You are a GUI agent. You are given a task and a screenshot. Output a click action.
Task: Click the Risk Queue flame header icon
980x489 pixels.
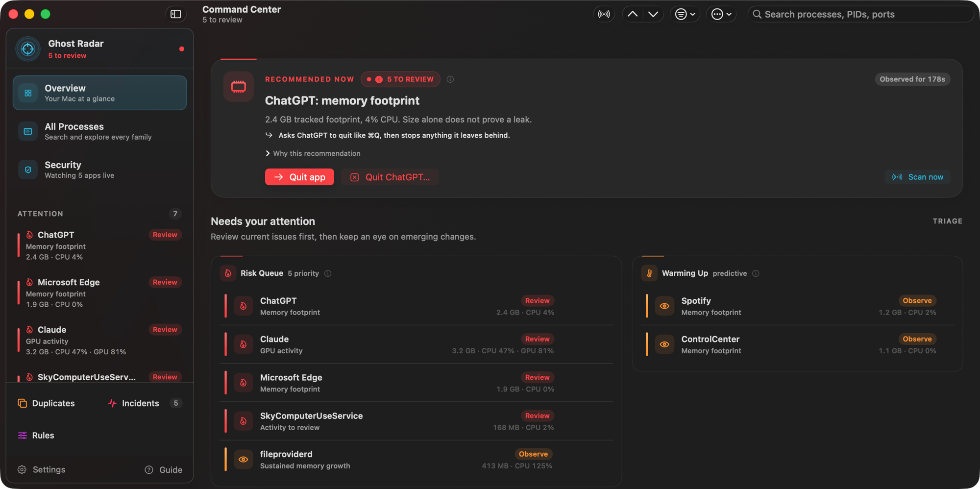coord(228,273)
